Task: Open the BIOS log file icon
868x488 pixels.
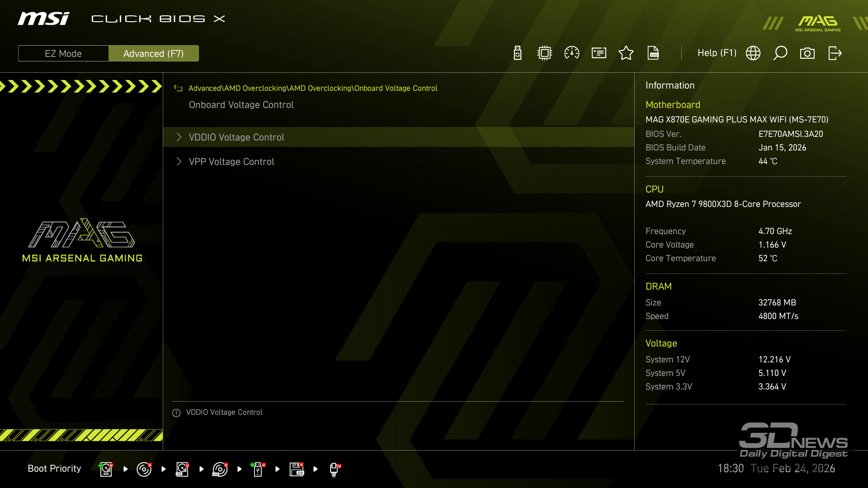Action: 653,53
